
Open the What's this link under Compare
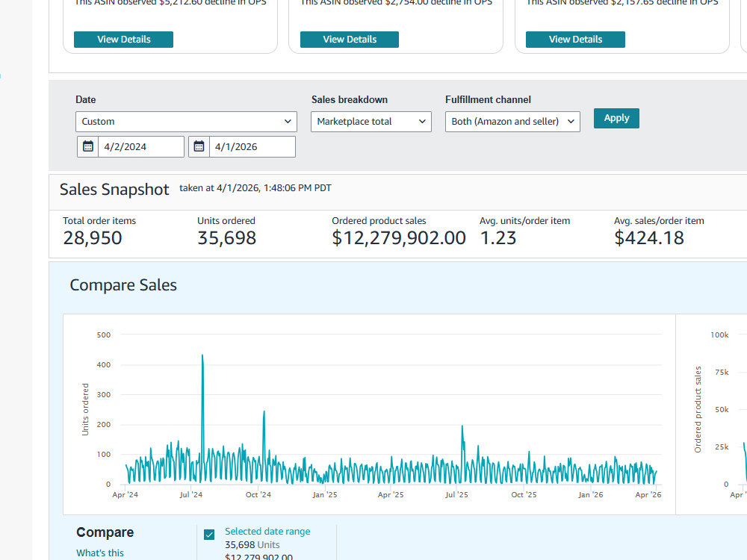[100, 553]
